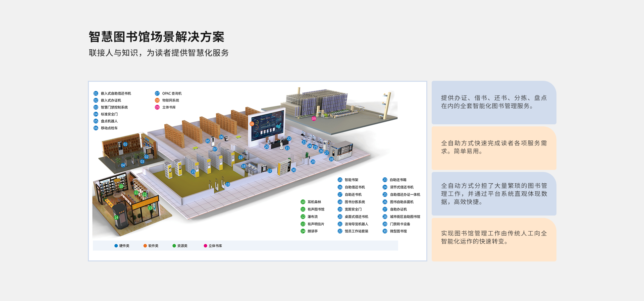Click the '城市街区自助图书馆' legend label

[405, 217]
